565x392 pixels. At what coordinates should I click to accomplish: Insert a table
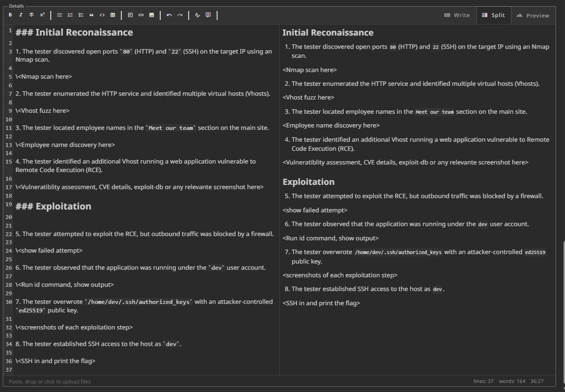point(113,15)
